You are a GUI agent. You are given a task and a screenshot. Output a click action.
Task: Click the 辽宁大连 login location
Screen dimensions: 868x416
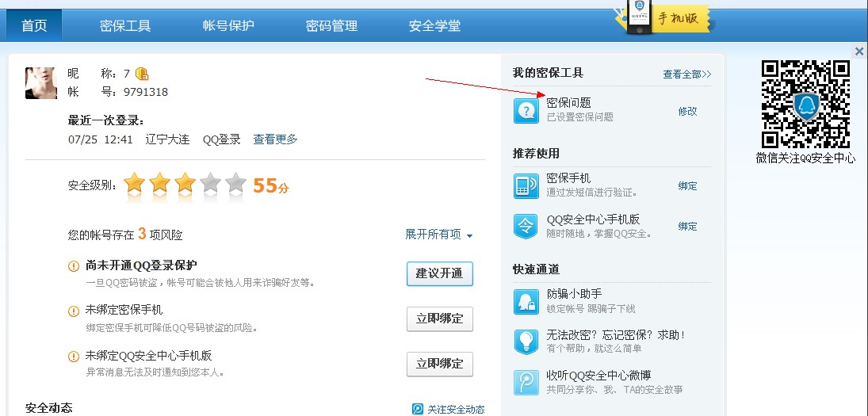[x=167, y=139]
